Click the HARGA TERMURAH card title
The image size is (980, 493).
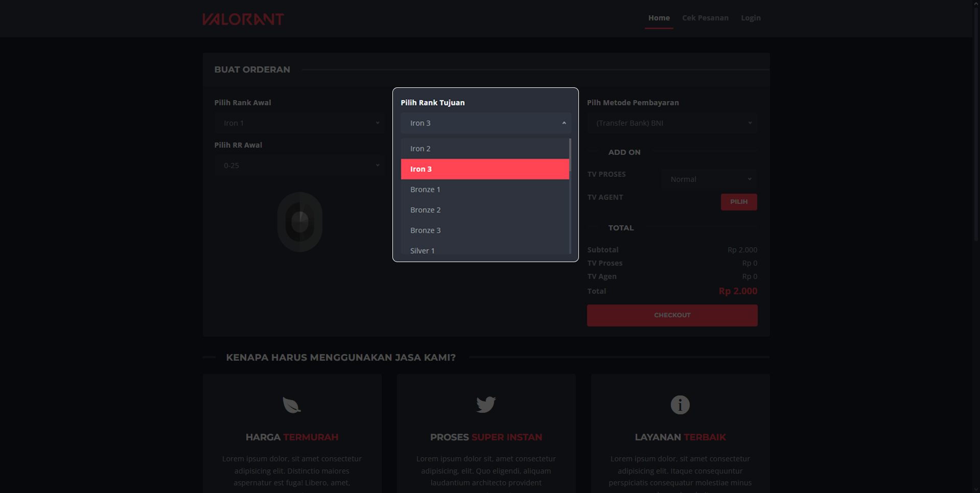[x=292, y=437]
